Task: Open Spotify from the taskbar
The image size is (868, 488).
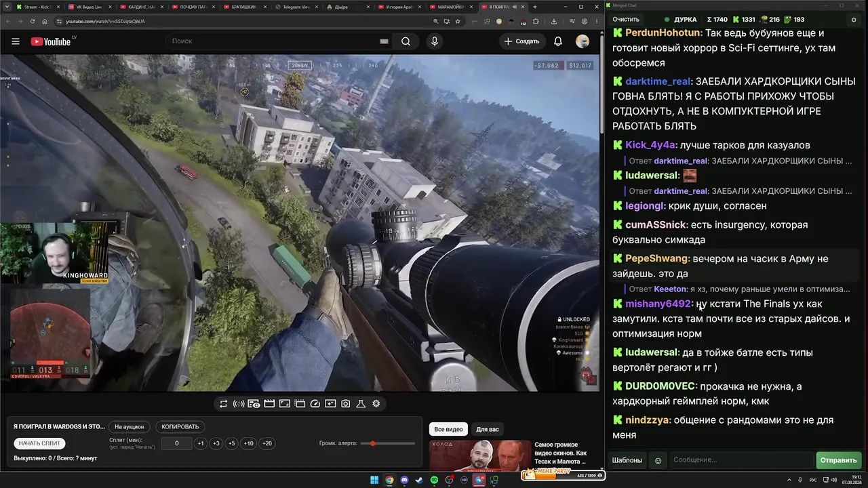Action: pos(434,481)
